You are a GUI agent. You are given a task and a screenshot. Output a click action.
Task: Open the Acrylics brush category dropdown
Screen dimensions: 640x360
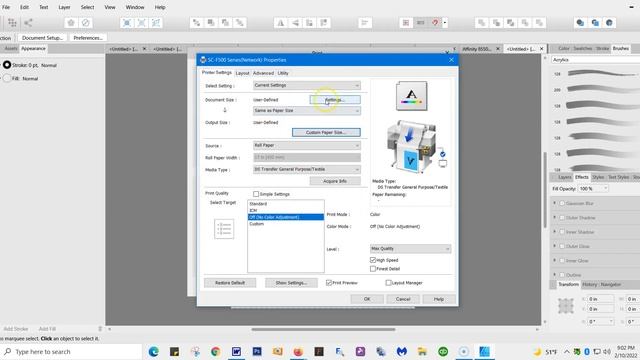click(x=596, y=60)
